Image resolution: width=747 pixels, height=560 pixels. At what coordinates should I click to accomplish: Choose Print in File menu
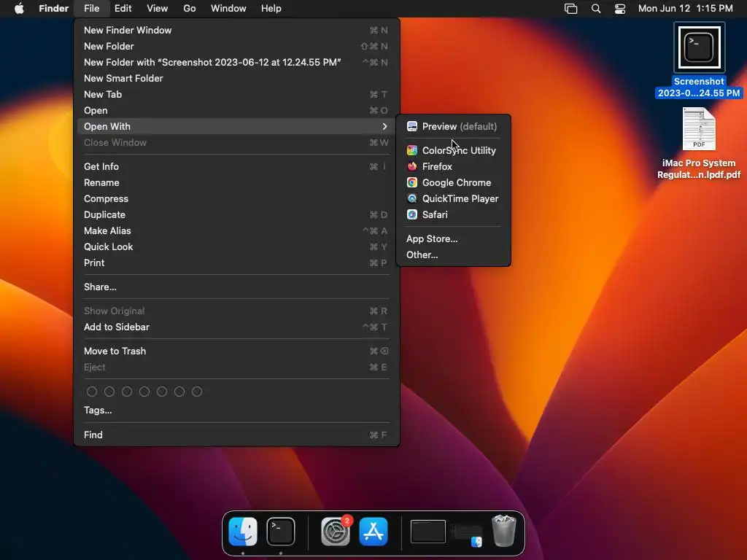click(x=236, y=262)
